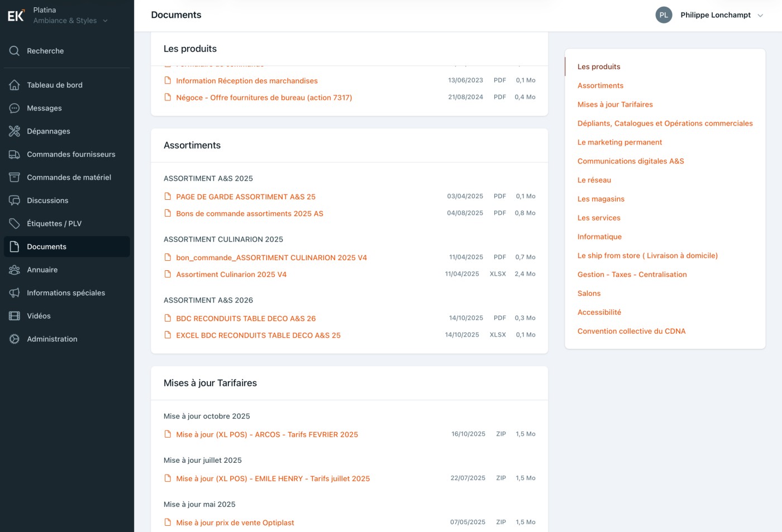Expand the Platina Ambiance & Styles switcher
The image size is (782, 532).
(x=105, y=21)
